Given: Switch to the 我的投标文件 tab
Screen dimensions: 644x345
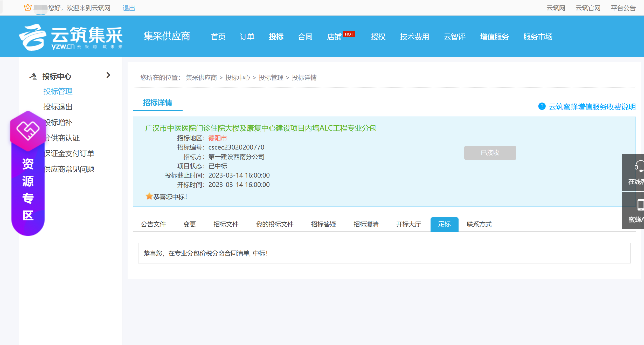Looking at the screenshot, I should [x=275, y=224].
